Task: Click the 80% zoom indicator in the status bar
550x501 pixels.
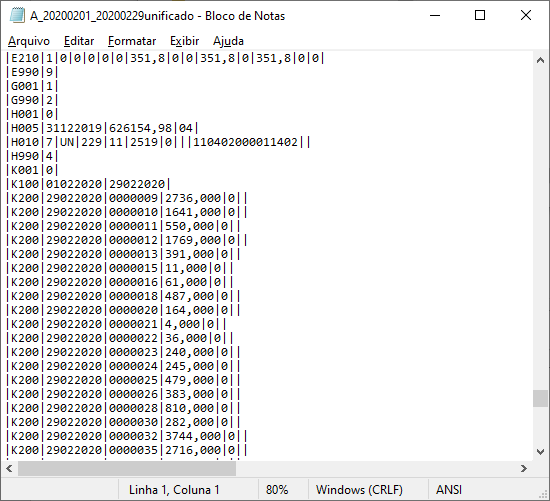Action: (x=277, y=489)
